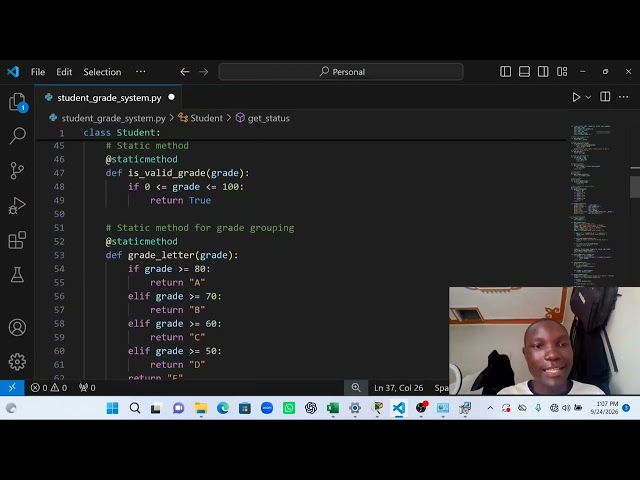The image size is (640, 480).
Task: Open the Selection menu
Action: tap(102, 72)
